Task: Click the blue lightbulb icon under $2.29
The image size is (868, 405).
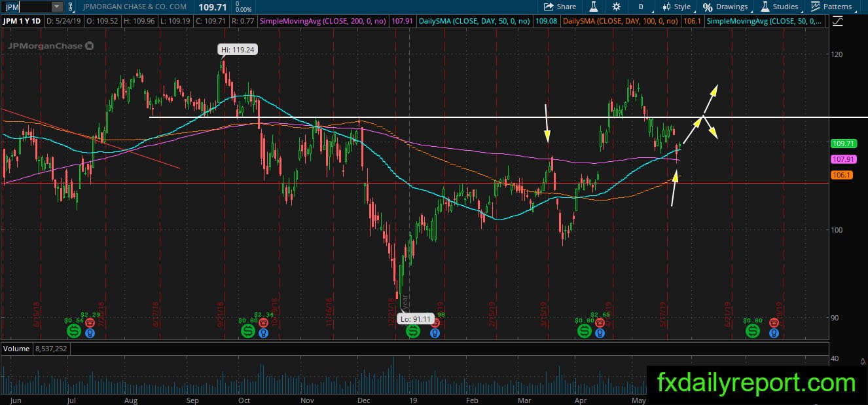Action: coord(90,333)
